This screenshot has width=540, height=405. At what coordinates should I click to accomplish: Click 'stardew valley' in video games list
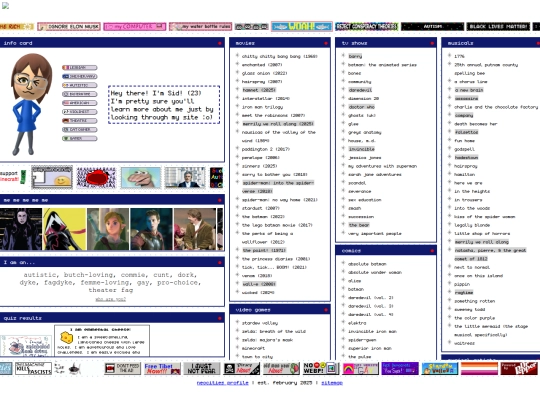point(260,323)
